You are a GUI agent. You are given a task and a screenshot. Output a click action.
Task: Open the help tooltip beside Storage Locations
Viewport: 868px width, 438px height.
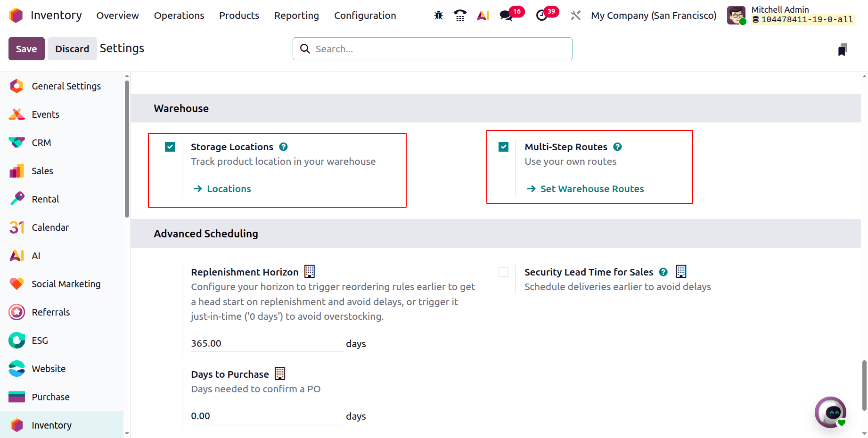pyautogui.click(x=283, y=146)
